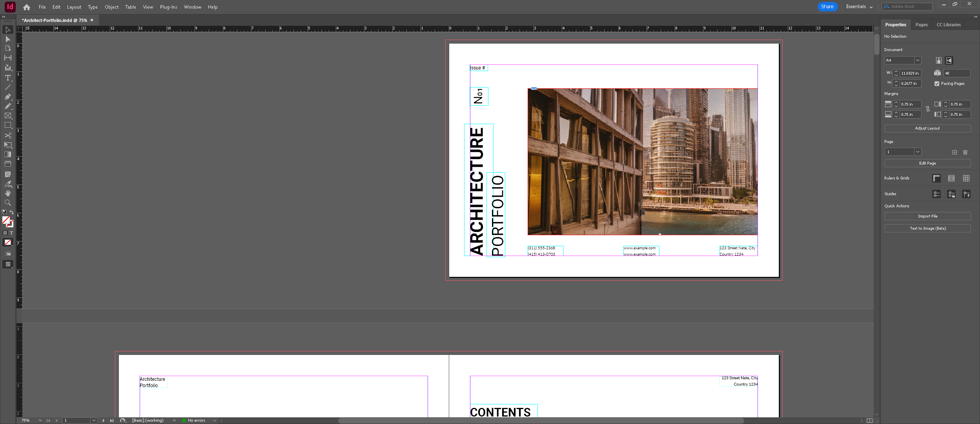Open the Plug-Ins menu
Viewport: 980px width, 424px height.
click(168, 7)
